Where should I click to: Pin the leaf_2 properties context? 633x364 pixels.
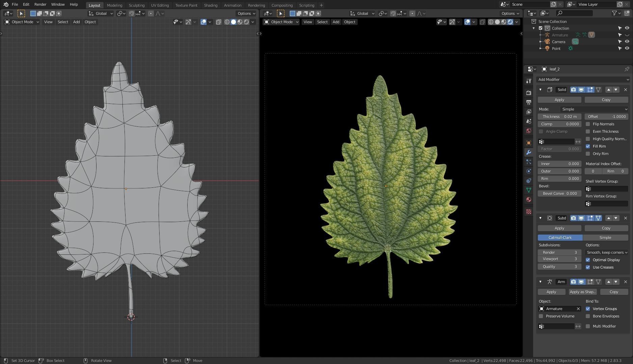pos(627,69)
